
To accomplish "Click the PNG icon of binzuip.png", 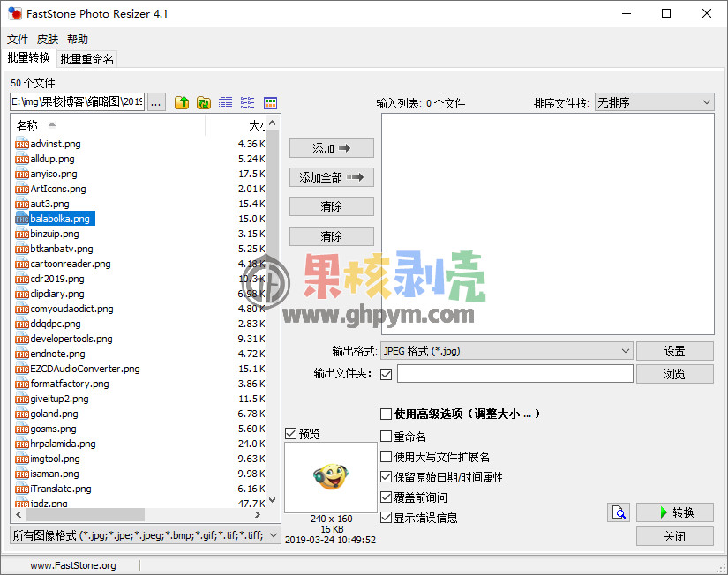I will point(22,235).
